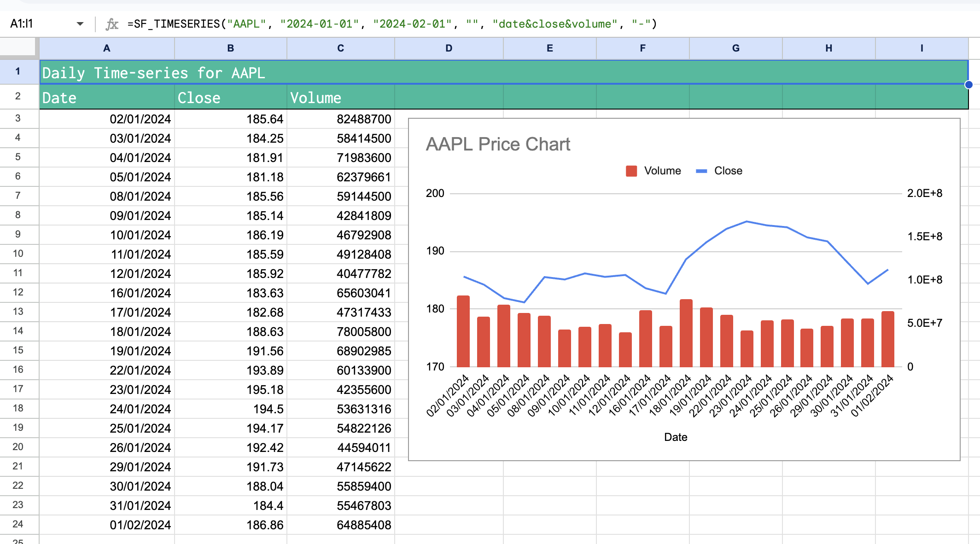Click the fx function icon

click(x=112, y=24)
